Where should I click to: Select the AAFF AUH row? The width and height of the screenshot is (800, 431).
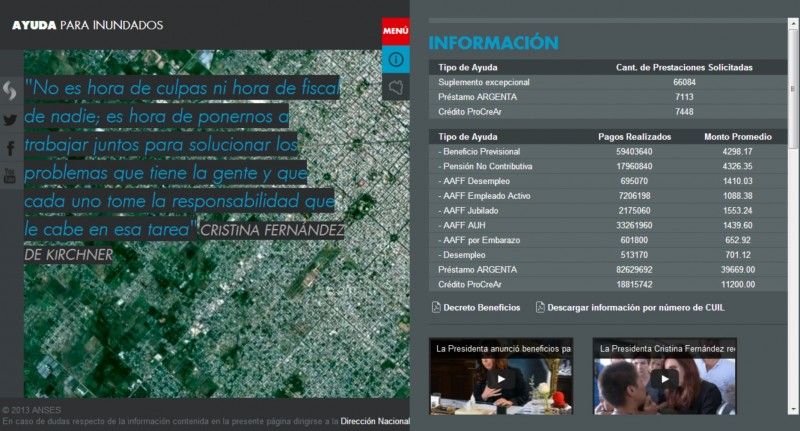click(608, 225)
